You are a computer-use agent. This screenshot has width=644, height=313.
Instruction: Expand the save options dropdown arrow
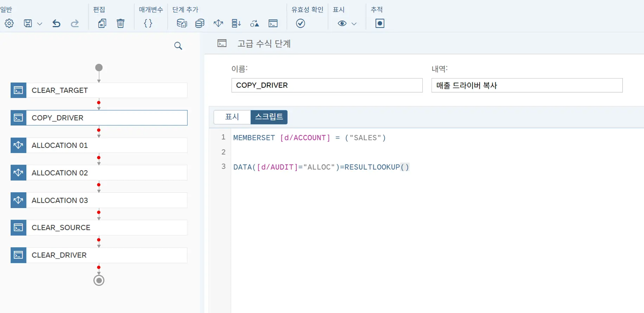(x=40, y=24)
